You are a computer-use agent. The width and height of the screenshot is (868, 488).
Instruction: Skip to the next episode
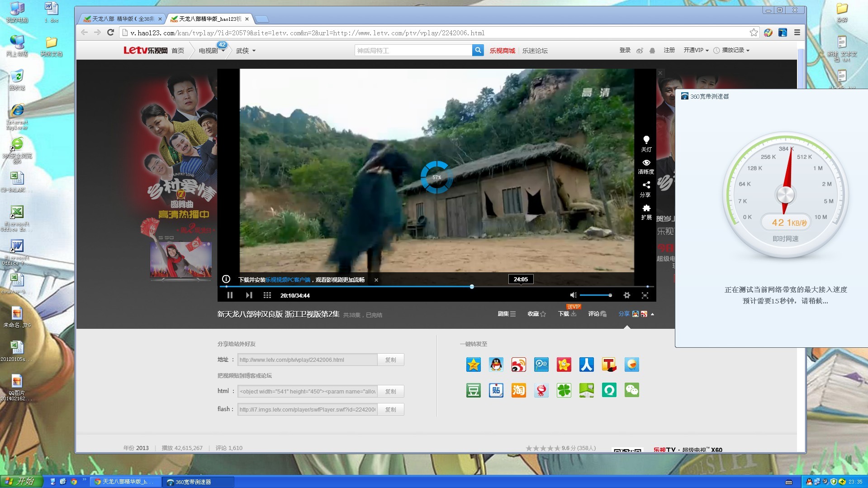click(x=249, y=295)
